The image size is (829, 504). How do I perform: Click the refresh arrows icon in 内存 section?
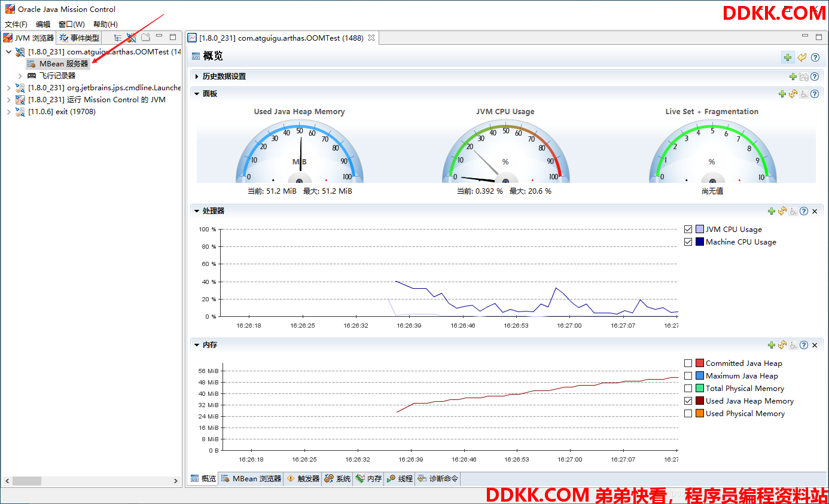(x=782, y=345)
